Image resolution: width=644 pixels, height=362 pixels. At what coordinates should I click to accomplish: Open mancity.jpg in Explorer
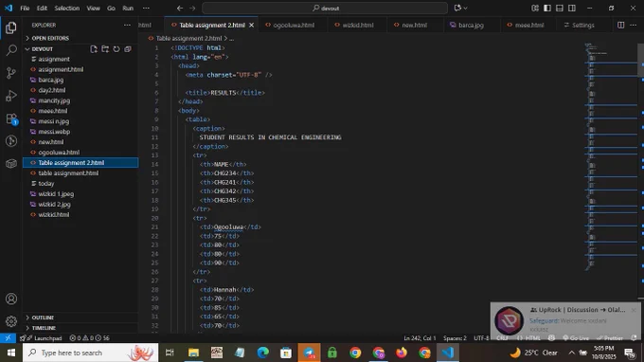[x=80, y=100]
